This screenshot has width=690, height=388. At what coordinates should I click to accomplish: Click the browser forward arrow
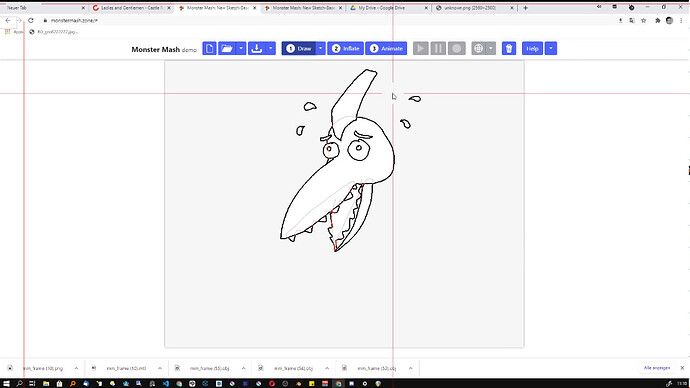click(19, 20)
